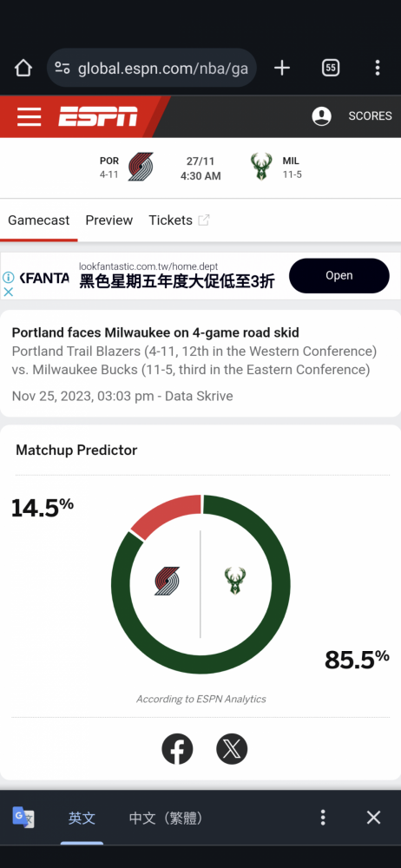This screenshot has height=868, width=401.
Task: Open the user profile icon
Action: (322, 116)
